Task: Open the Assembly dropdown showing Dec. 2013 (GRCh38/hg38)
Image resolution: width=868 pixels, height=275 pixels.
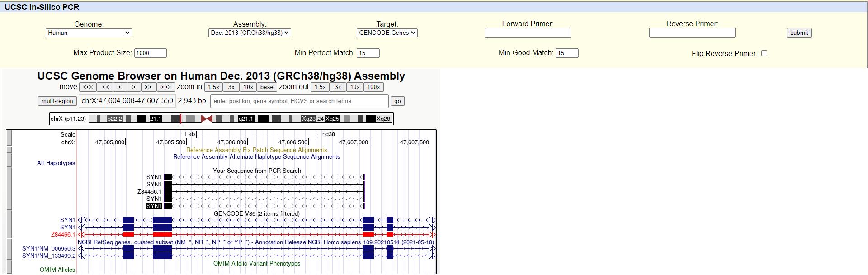Action: coord(250,33)
